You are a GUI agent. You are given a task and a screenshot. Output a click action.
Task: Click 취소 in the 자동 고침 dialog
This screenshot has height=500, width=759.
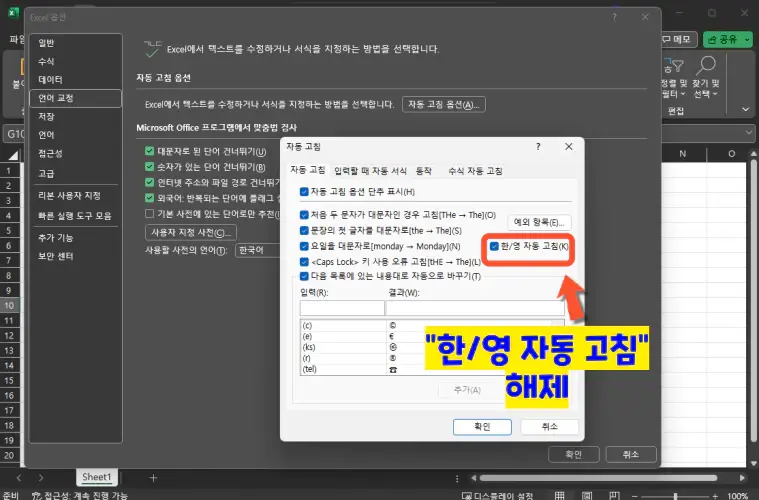549,427
